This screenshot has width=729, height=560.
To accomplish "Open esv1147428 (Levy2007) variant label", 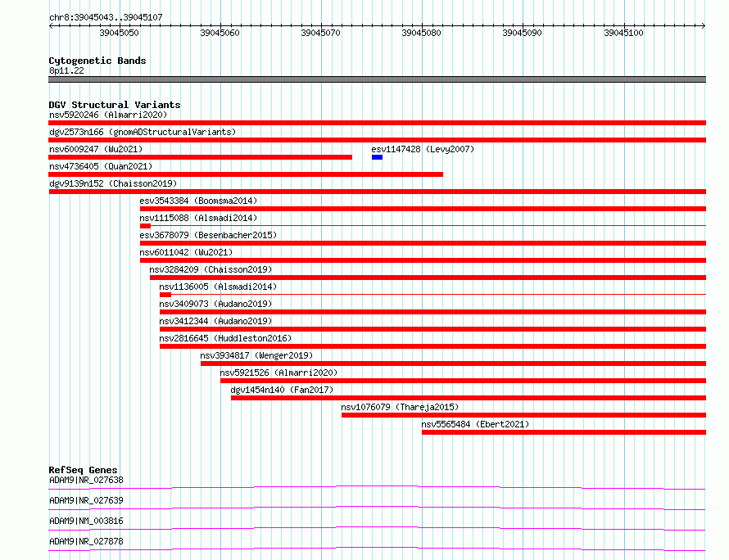I will click(x=423, y=149).
